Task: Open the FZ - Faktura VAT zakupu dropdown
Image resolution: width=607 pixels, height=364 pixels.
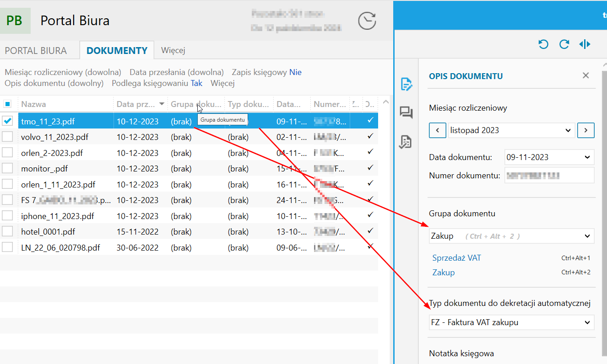Action: pos(512,322)
